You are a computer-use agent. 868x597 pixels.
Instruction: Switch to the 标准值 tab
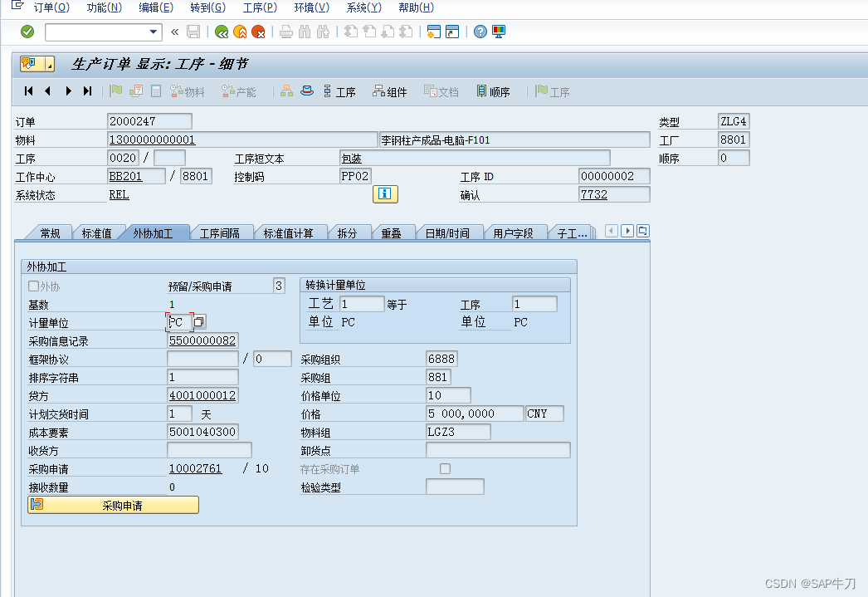(x=97, y=233)
